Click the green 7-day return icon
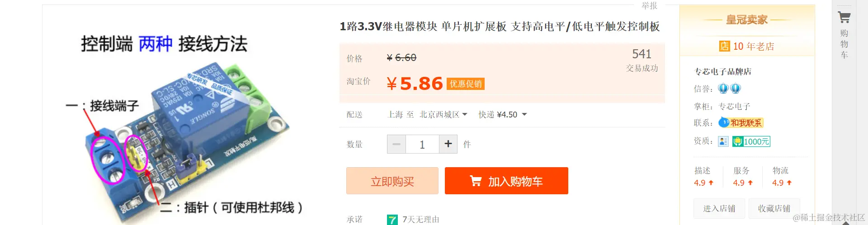This screenshot has width=868, height=225. (x=392, y=220)
